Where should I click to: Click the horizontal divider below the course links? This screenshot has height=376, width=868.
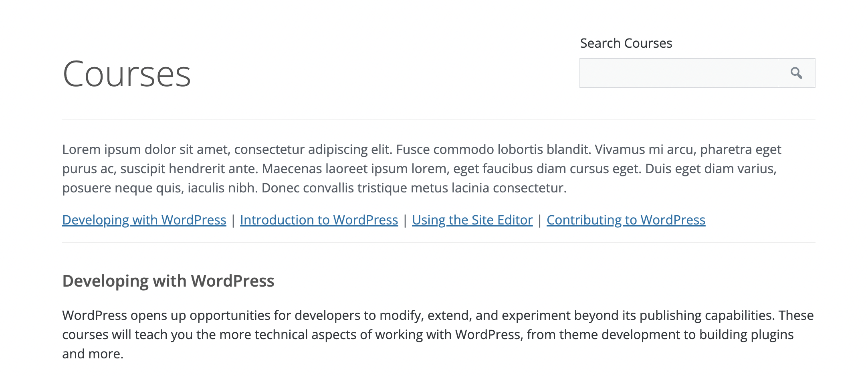(x=438, y=243)
